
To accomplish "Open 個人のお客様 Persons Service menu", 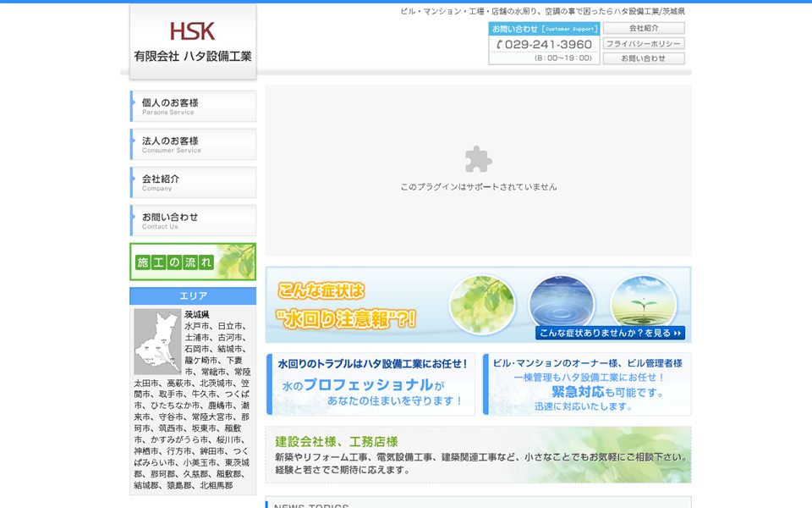I will (193, 107).
